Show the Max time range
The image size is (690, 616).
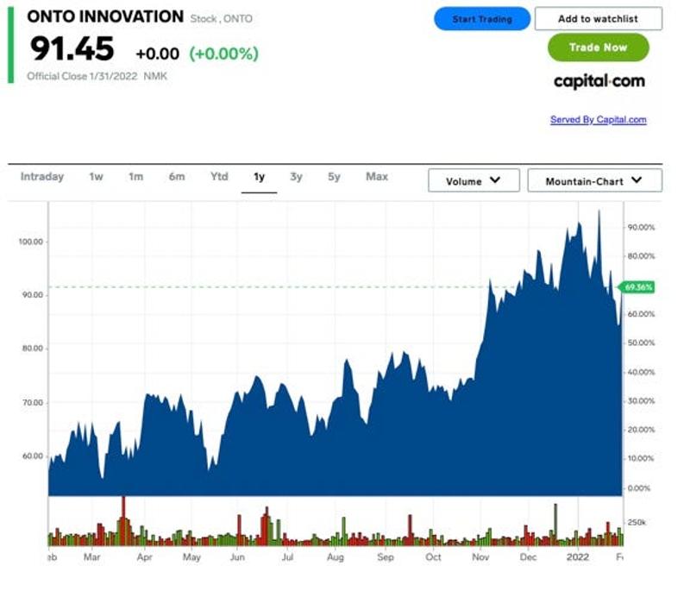(377, 177)
